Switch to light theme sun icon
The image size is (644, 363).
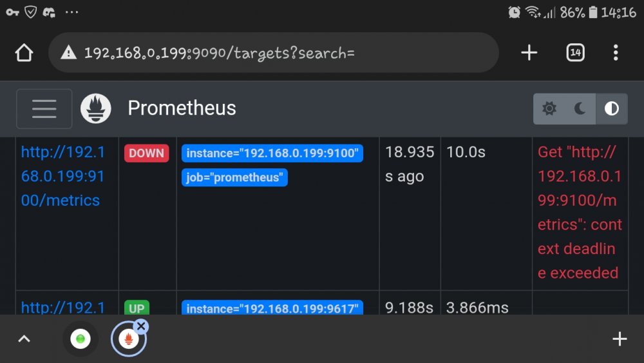(549, 108)
